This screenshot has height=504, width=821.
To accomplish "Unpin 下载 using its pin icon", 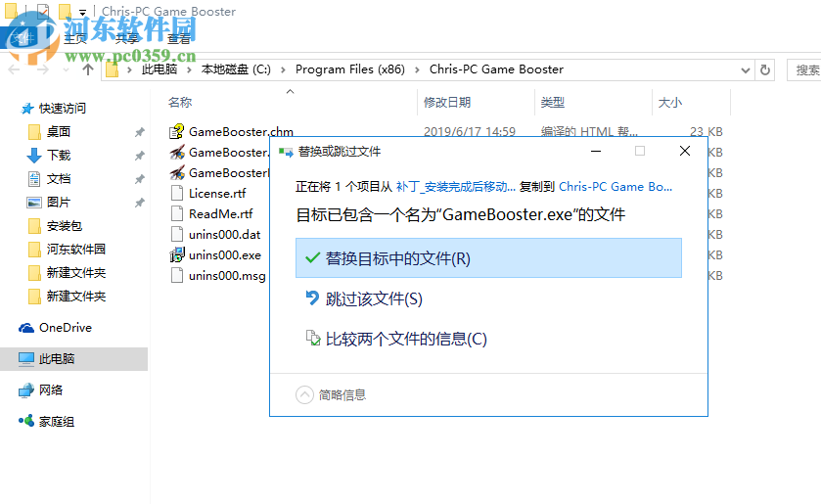I will coord(139,156).
